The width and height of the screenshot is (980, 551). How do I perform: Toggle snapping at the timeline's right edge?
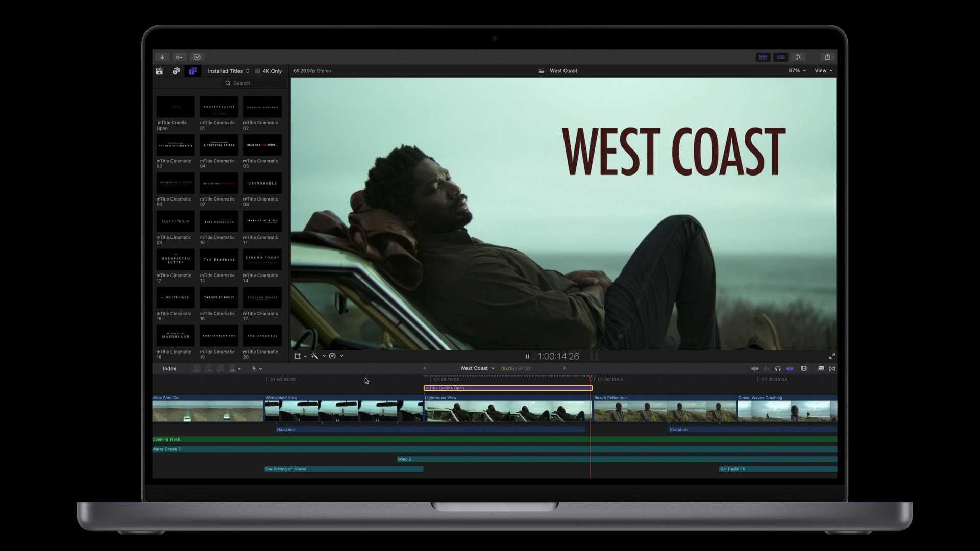832,368
